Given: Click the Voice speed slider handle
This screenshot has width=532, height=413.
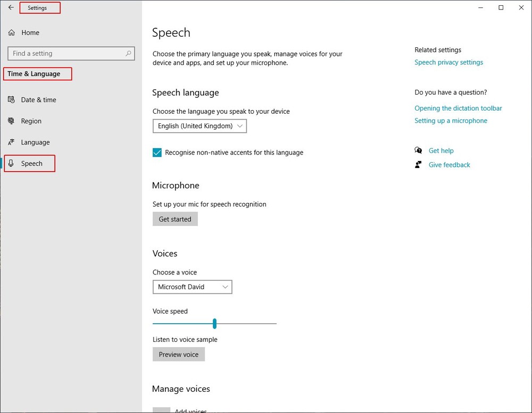Looking at the screenshot, I should 214,324.
